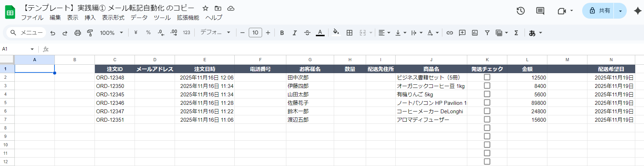Increase decimal places icon
Screen dimensions: 644x166
pyautogui.click(x=174, y=33)
